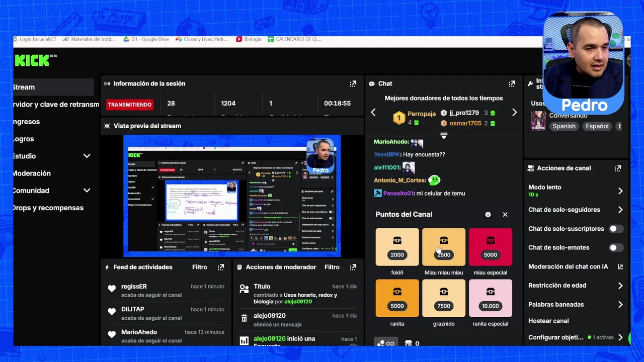
Task: Click the Panesito01 moderator badge
Action: pos(378,193)
